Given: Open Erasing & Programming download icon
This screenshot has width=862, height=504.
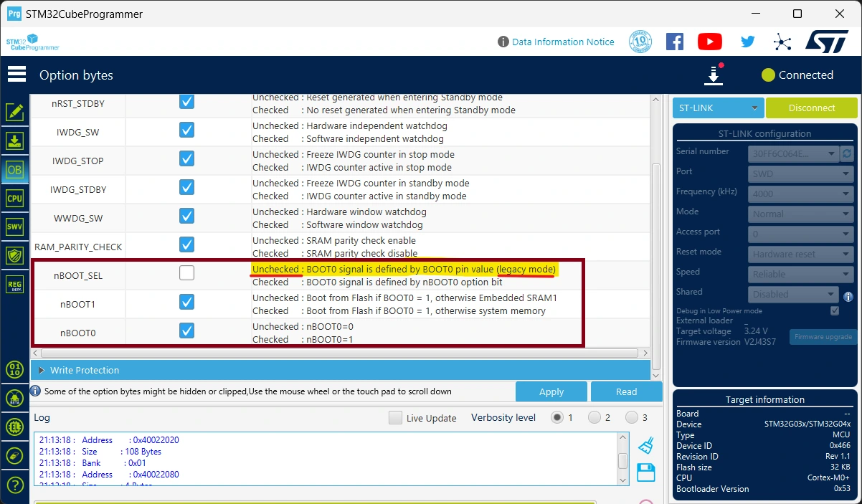Looking at the screenshot, I should pos(15,141).
